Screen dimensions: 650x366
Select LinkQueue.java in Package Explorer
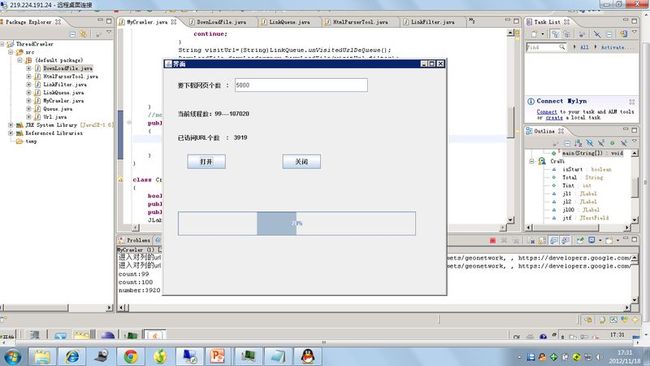pos(63,92)
